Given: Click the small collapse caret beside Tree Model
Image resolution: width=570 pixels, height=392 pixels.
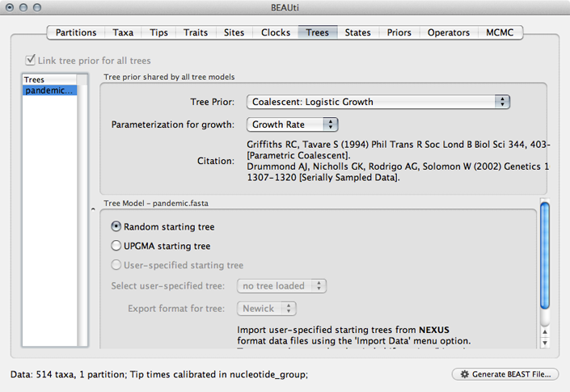Looking at the screenshot, I should tap(93, 209).
